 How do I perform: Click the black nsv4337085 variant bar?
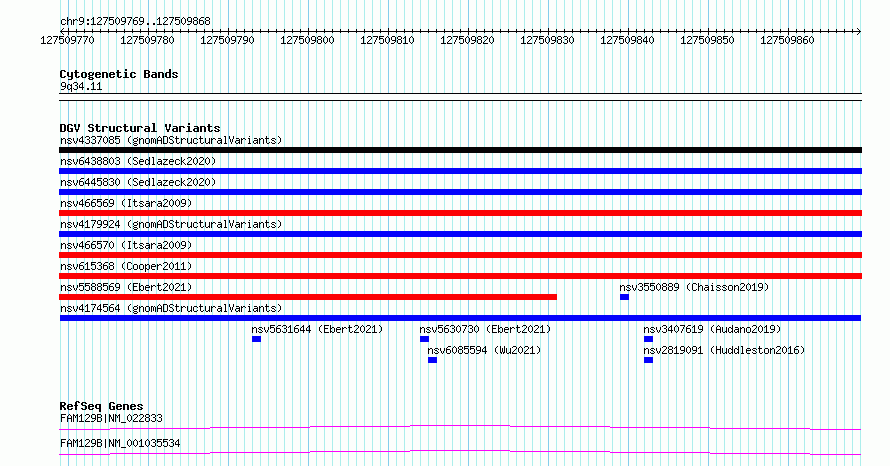pyautogui.click(x=460, y=150)
